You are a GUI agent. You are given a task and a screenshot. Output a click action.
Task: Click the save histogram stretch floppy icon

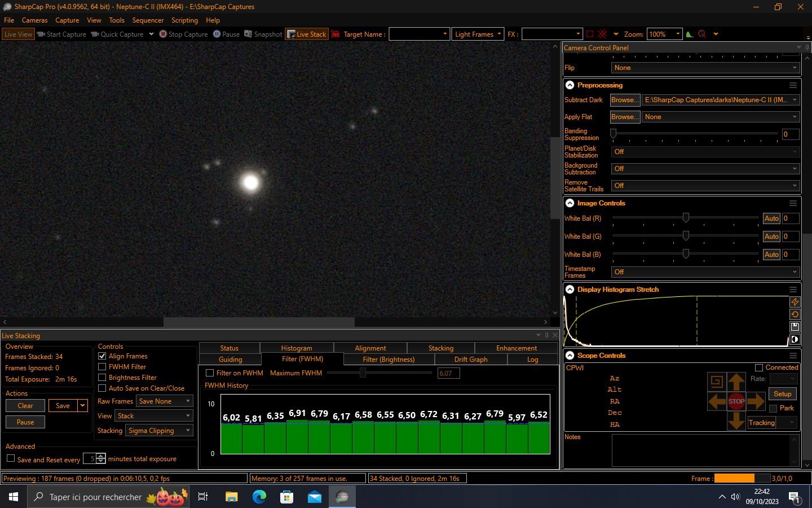pos(795,327)
